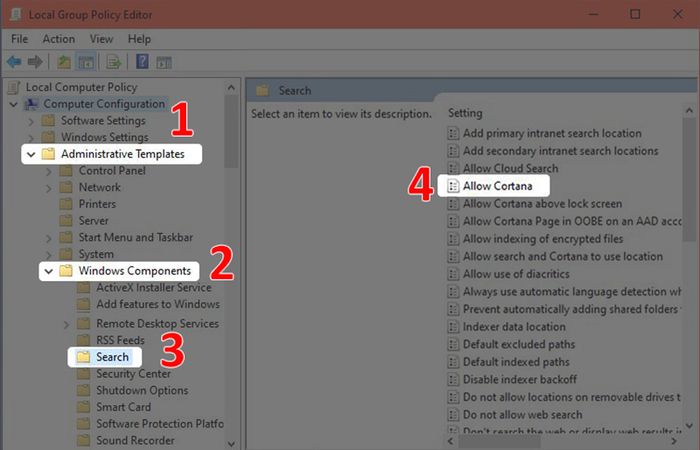Open the View menu

[101, 39]
